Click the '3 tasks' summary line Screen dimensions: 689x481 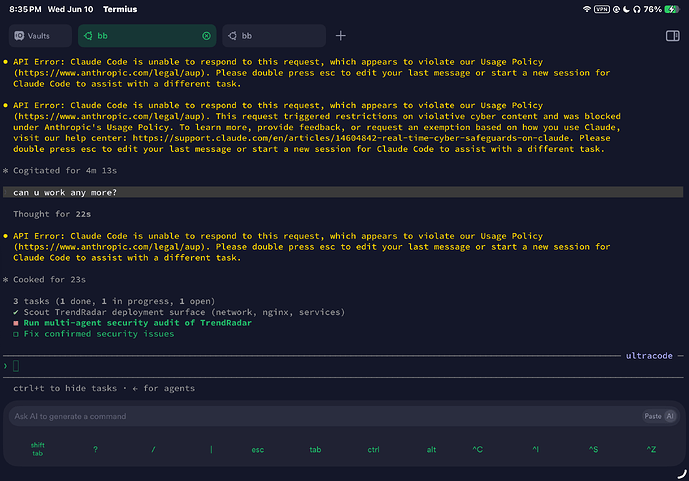click(x=114, y=301)
